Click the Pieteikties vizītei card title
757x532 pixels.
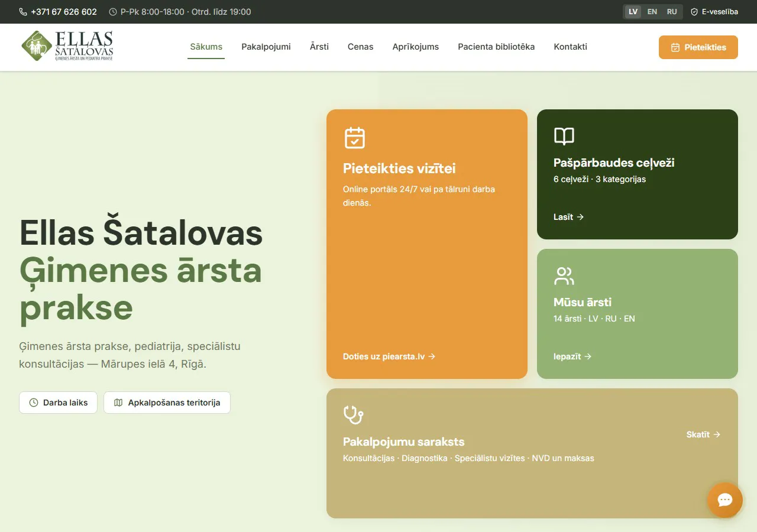(399, 168)
